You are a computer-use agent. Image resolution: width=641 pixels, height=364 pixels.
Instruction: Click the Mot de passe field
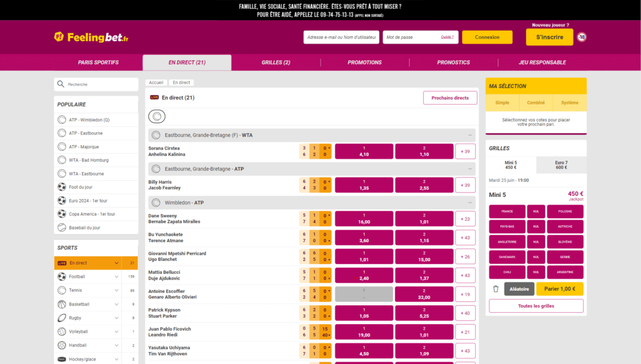click(420, 37)
